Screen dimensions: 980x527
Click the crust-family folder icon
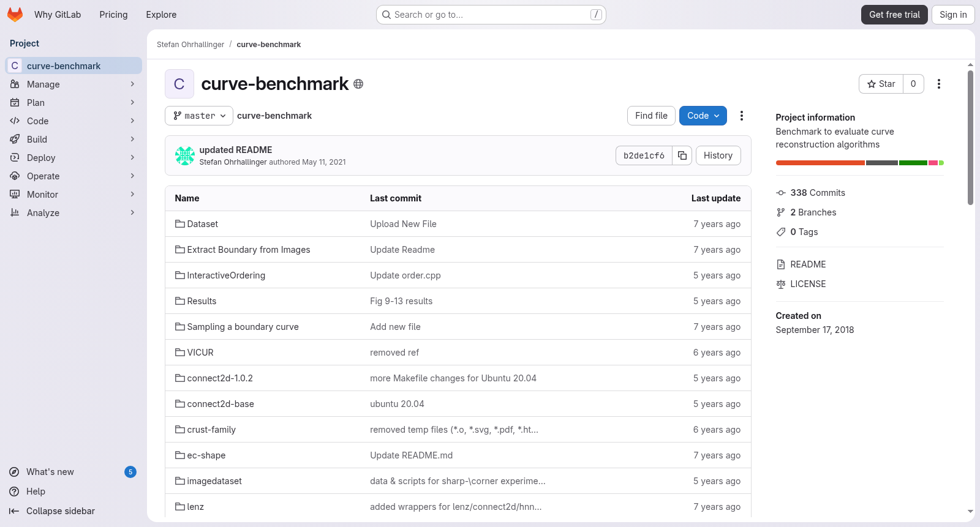pyautogui.click(x=180, y=430)
